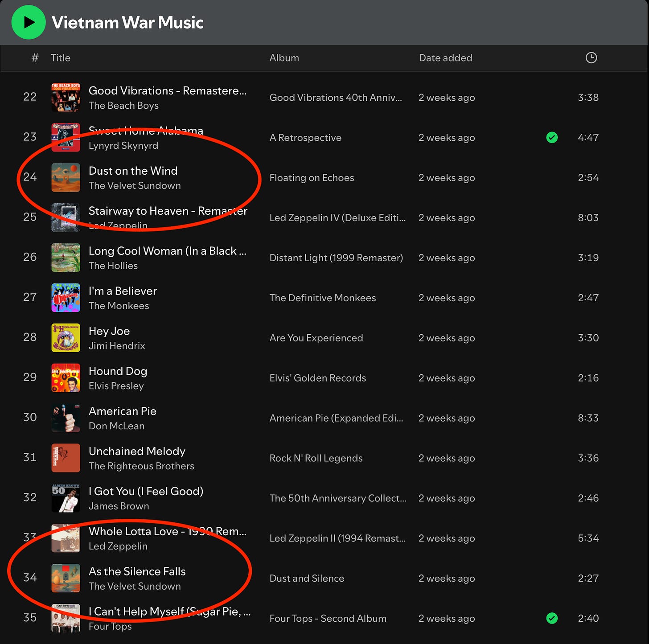The width and height of the screenshot is (649, 644).
Task: Select Stairway to Heaven - Remaster title
Action: (168, 211)
